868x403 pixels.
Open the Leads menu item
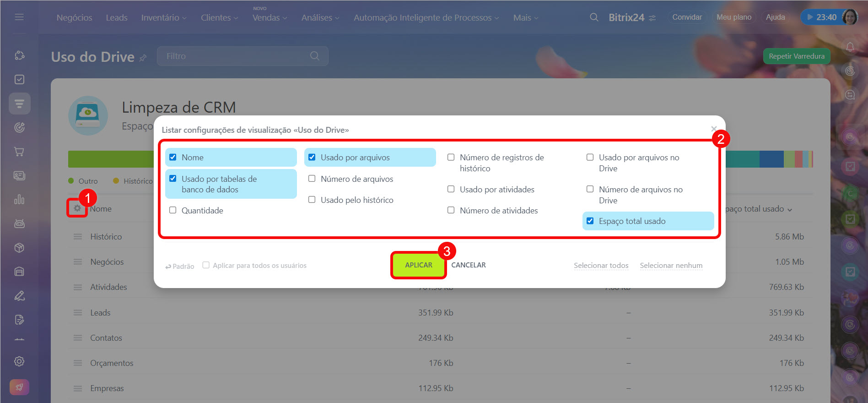(x=117, y=17)
